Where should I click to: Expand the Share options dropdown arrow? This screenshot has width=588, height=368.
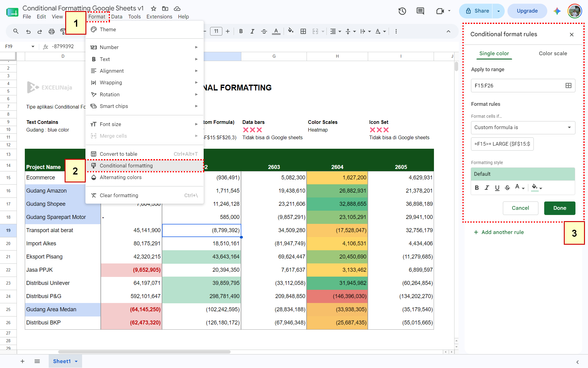click(x=498, y=11)
